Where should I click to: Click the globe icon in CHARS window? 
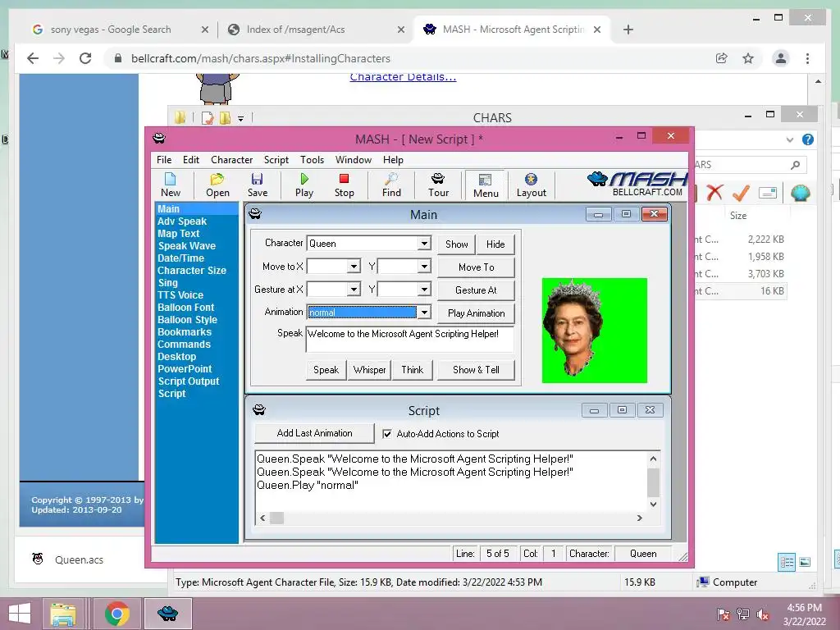[800, 193]
